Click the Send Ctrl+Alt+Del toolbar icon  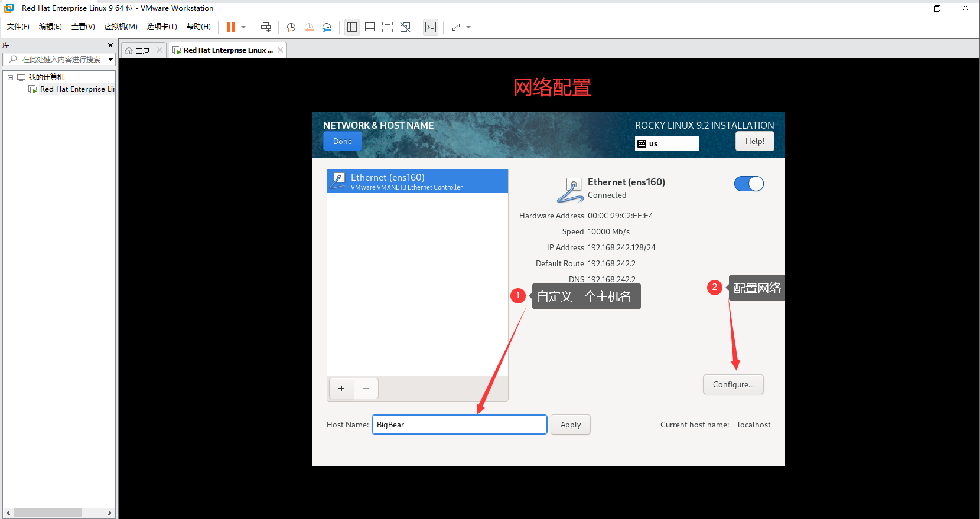click(266, 27)
